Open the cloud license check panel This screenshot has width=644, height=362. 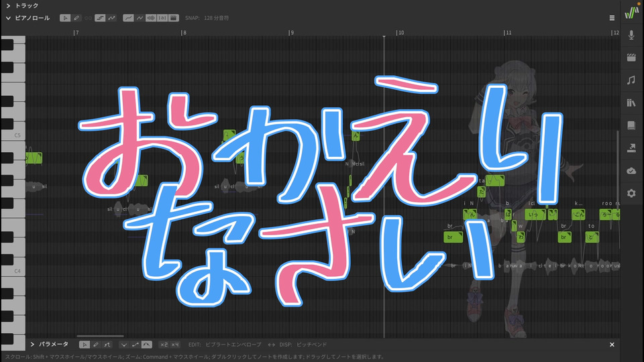pos(631,170)
